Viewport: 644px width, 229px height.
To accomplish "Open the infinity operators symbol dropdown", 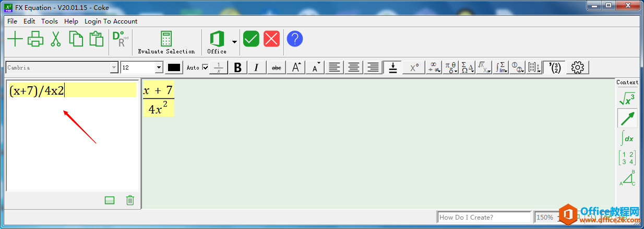I will tap(434, 67).
